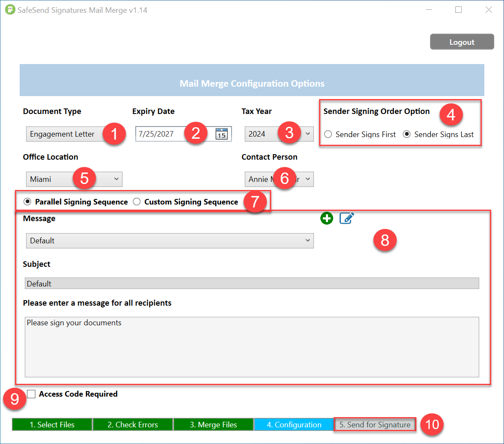Go to the 3. Merge Files step
The width and height of the screenshot is (504, 444).
pyautogui.click(x=214, y=424)
